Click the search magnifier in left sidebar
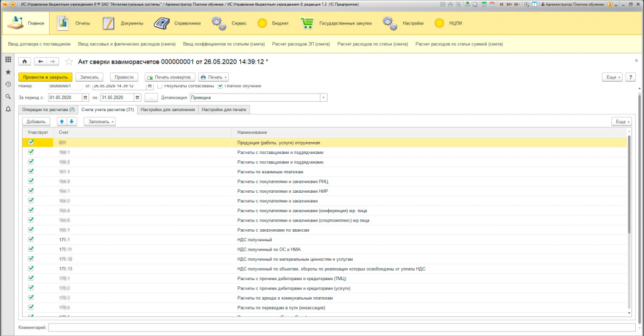644x336 pixels. click(8, 97)
